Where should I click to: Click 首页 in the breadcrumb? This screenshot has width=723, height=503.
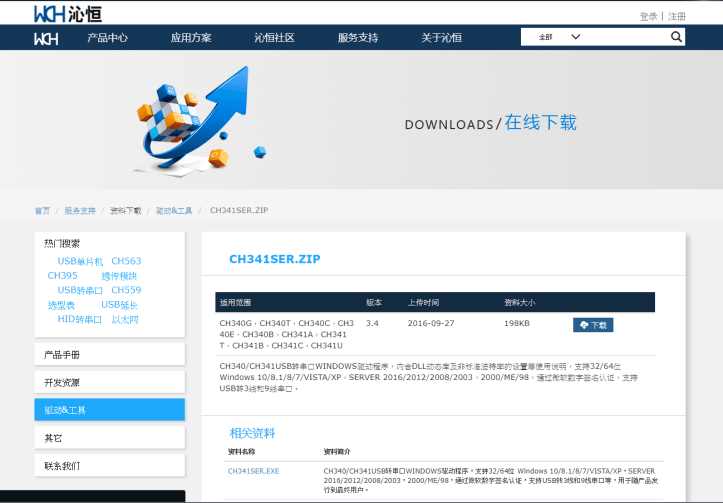(x=42, y=211)
